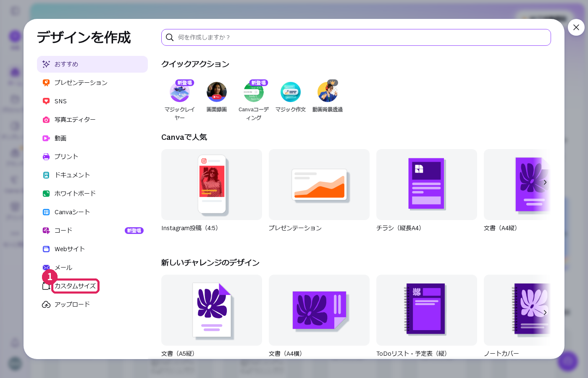Choose 写真エディター in the sidebar
This screenshot has height=378, width=588.
[92, 120]
